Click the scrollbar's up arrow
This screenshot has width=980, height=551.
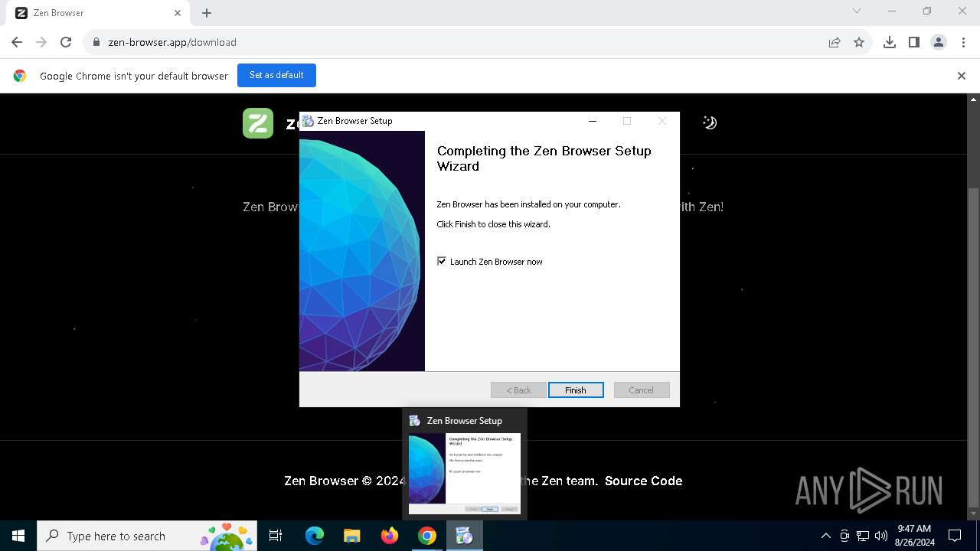[974, 99]
